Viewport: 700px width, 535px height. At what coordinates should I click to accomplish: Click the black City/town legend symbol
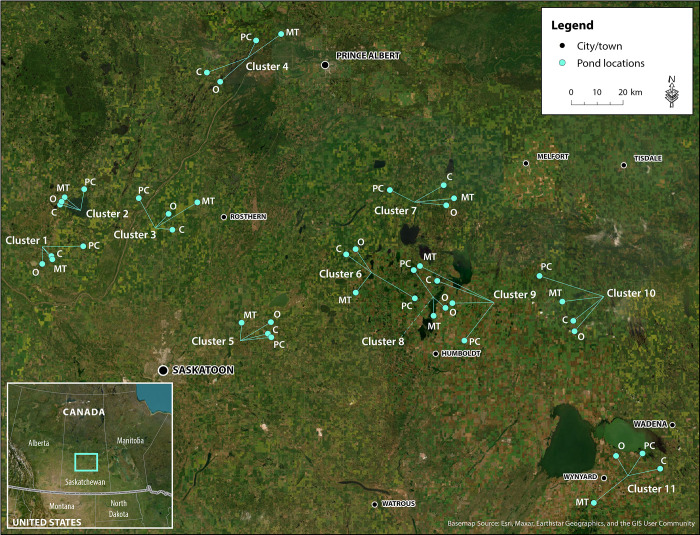click(x=562, y=46)
